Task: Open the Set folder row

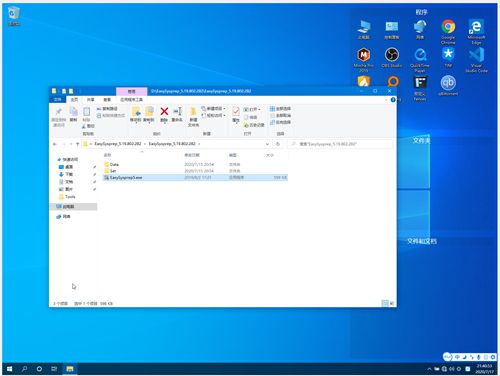Action: (195, 171)
